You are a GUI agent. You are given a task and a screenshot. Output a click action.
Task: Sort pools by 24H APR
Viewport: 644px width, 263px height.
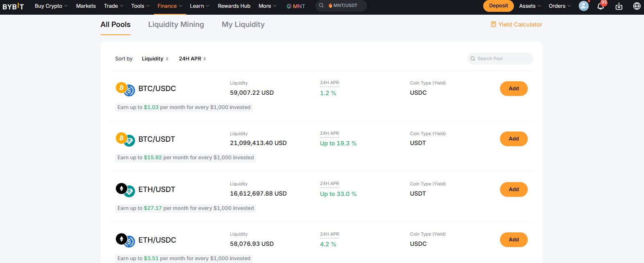[x=192, y=59]
